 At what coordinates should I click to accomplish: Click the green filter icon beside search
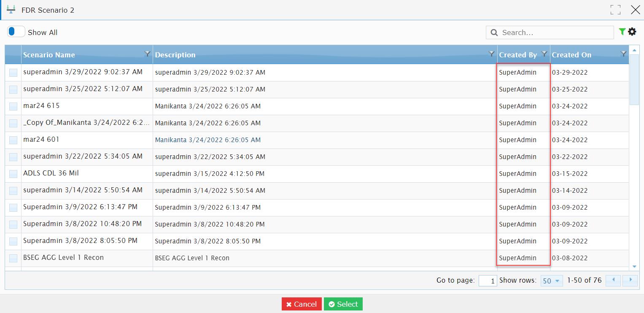622,32
